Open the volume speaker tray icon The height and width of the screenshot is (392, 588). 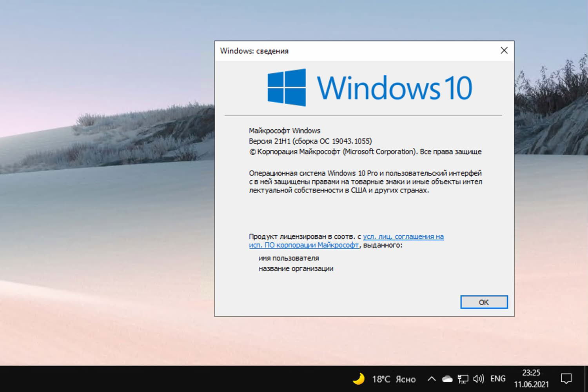479,379
